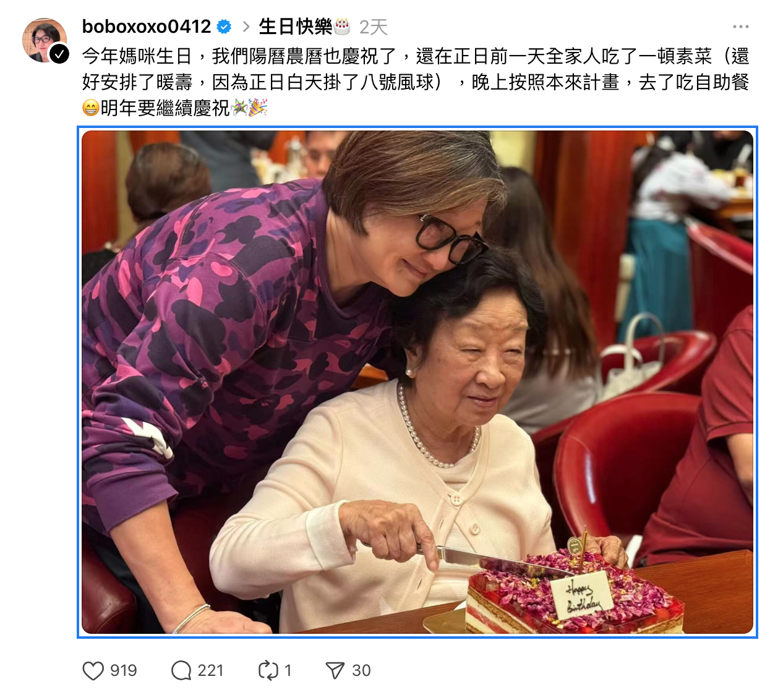Click the 919 likes count
The image size is (783, 700).
pos(124,670)
